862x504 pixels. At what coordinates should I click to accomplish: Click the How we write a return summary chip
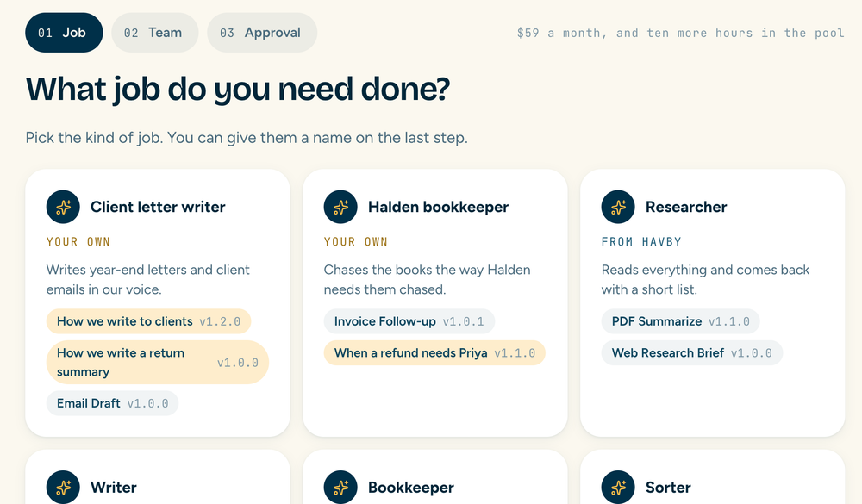[157, 362]
